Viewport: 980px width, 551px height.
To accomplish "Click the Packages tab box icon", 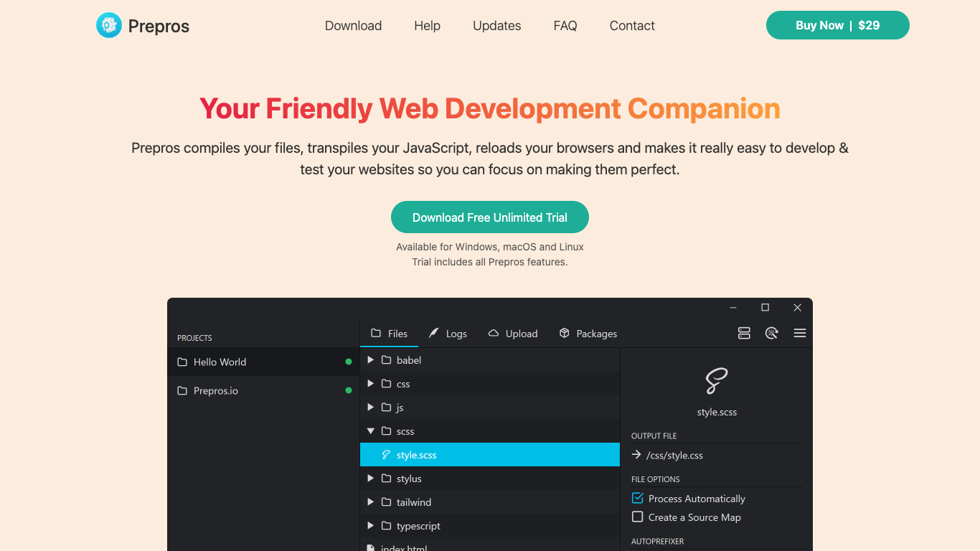I will pyautogui.click(x=565, y=333).
